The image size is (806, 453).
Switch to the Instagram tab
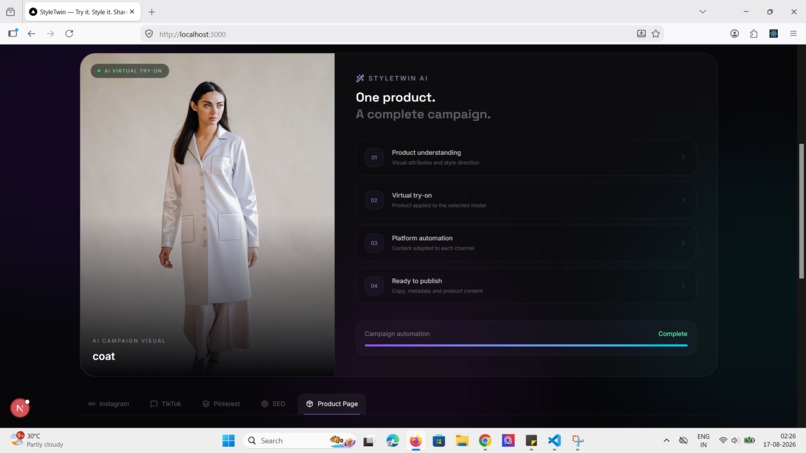[108, 404]
